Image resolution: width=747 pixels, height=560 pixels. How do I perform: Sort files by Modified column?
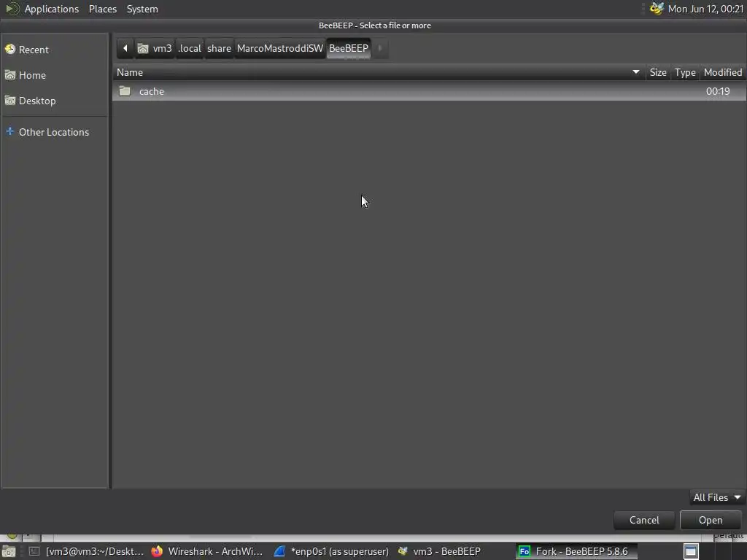(723, 72)
